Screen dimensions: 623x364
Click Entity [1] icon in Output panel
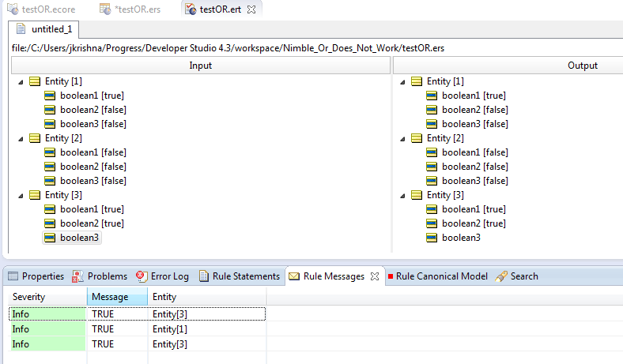tap(417, 81)
